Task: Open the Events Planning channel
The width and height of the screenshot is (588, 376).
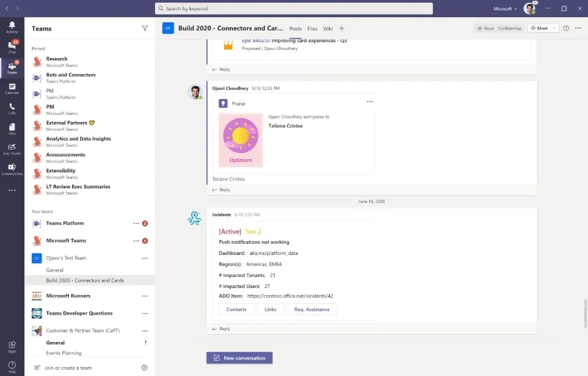Action: tap(64, 352)
